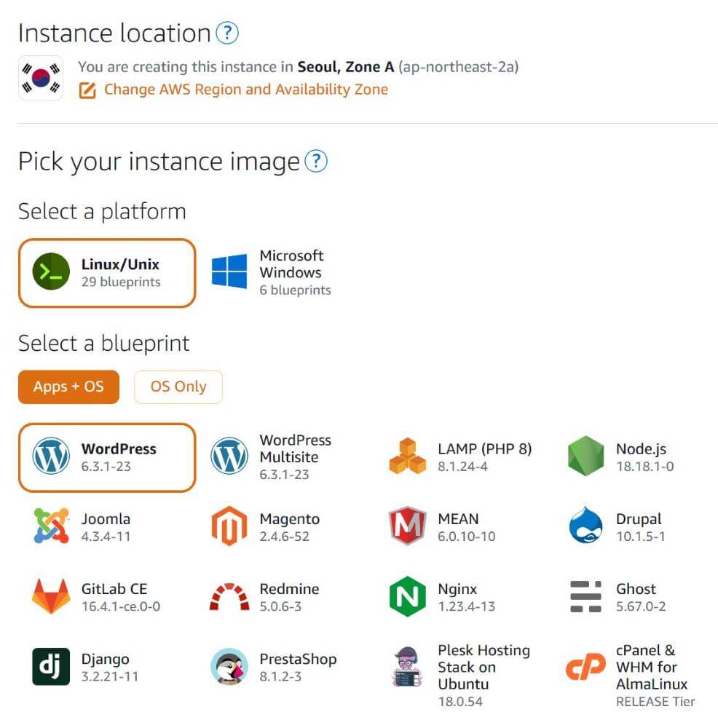Click Change AWS Region and Availability Zone link
Viewport: 718px width, 728px height.
245,89
